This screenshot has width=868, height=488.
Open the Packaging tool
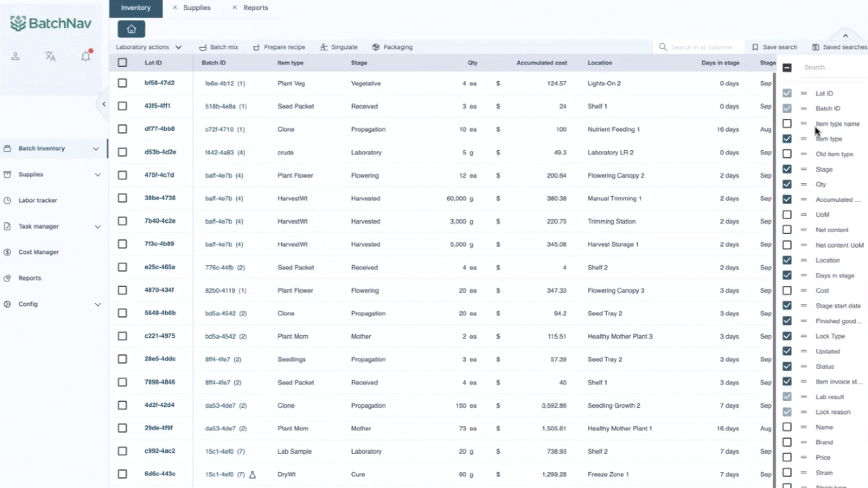pyautogui.click(x=392, y=47)
